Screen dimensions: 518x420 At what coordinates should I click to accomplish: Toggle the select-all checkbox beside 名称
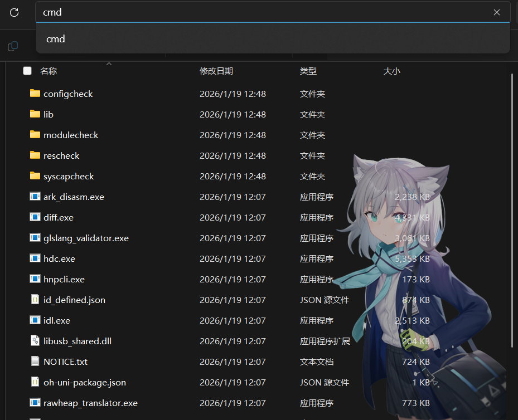(x=27, y=71)
